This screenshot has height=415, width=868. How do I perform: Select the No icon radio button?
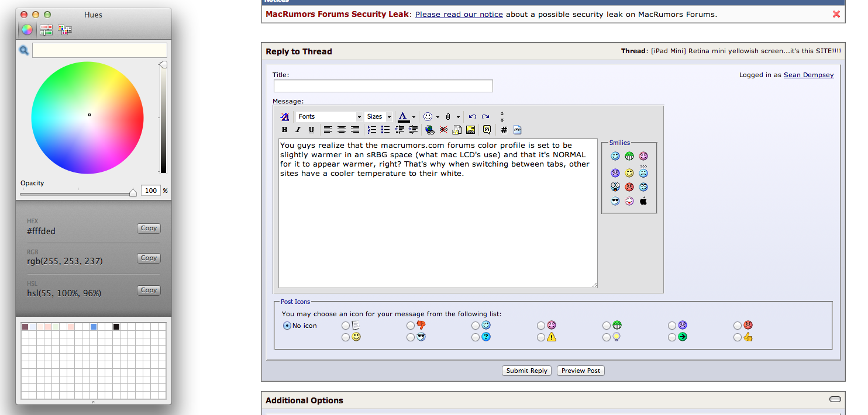287,326
